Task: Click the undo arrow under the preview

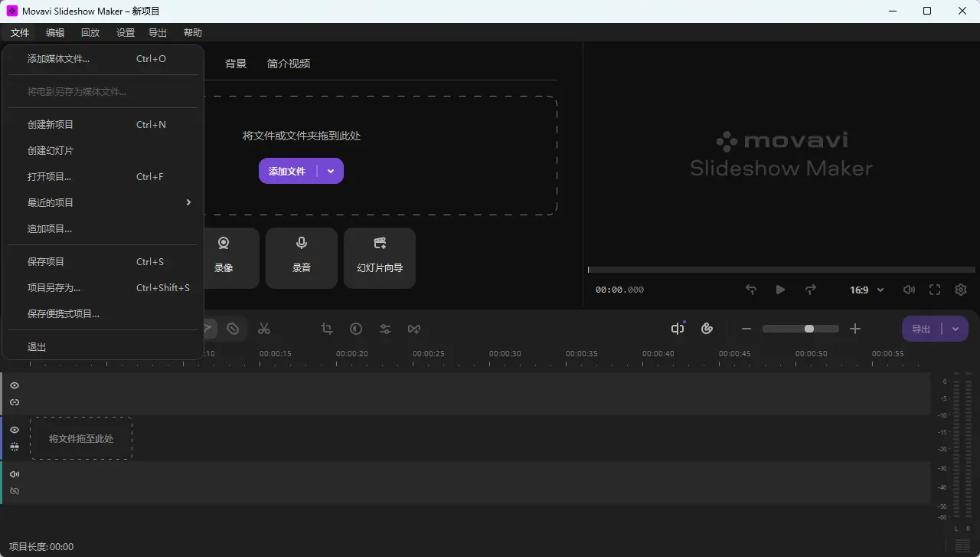Action: pos(751,290)
